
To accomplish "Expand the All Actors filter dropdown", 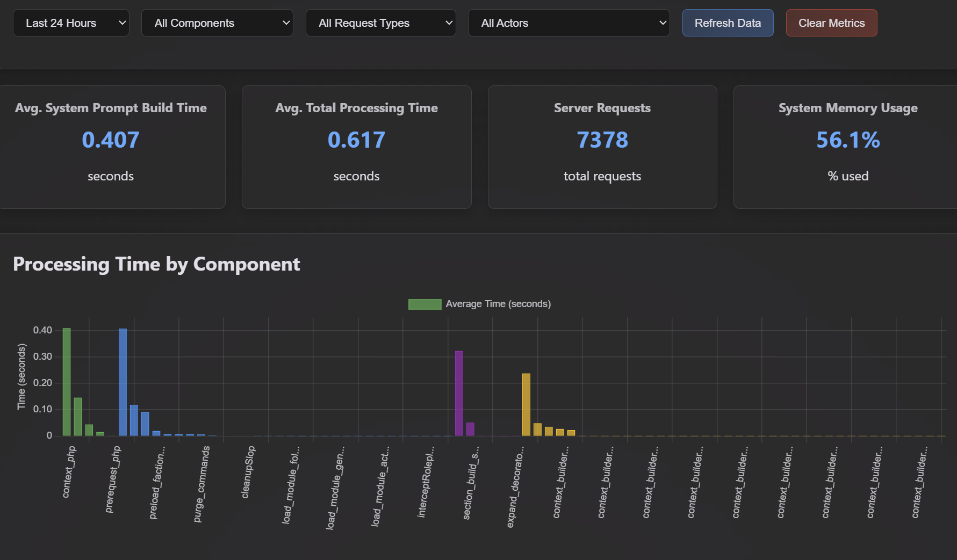I will click(x=569, y=23).
